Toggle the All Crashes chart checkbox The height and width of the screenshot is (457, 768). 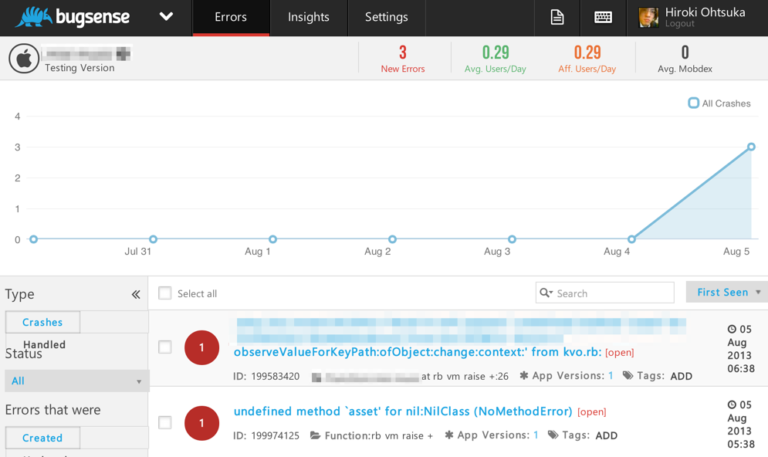693,103
